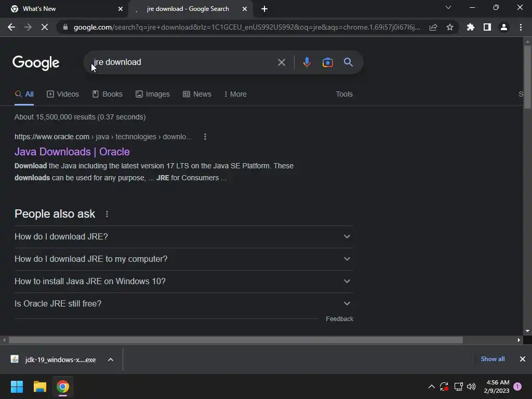The width and height of the screenshot is (532, 399).
Task: Click the Feedback link
Action: tap(340, 319)
